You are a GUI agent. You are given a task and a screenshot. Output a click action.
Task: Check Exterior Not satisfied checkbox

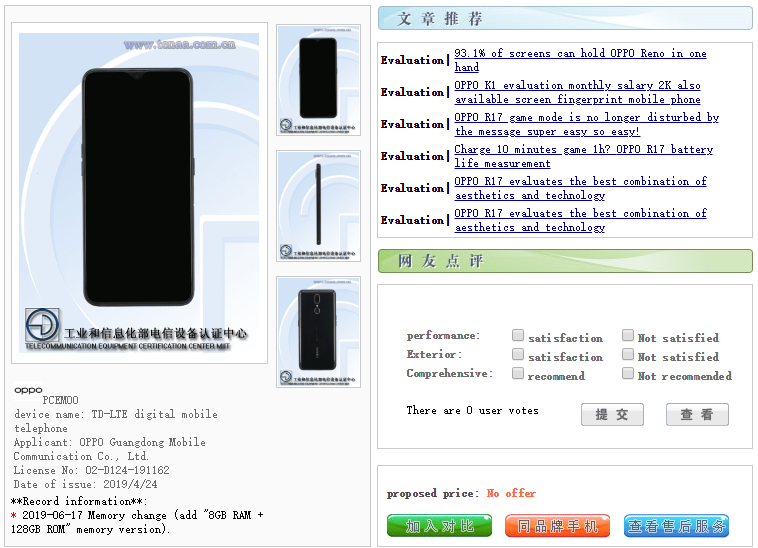[x=627, y=355]
